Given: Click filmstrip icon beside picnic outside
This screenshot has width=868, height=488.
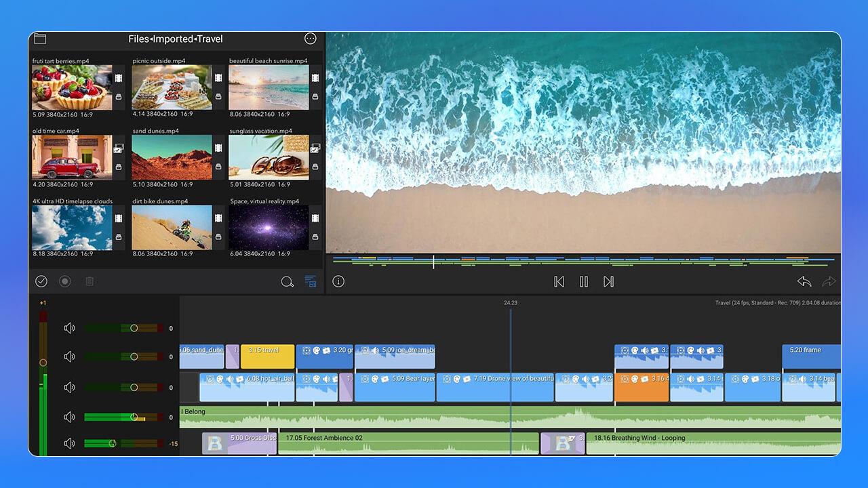Looking at the screenshot, I should click(x=218, y=78).
